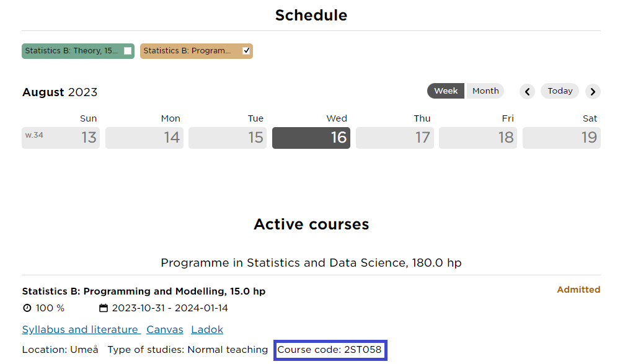The image size is (620, 364).
Task: Select Saturday 19 in the week
Action: coord(562,138)
